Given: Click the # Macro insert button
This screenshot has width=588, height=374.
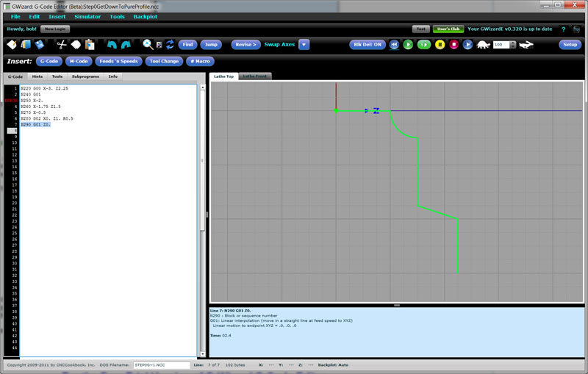Looking at the screenshot, I should click(200, 61).
